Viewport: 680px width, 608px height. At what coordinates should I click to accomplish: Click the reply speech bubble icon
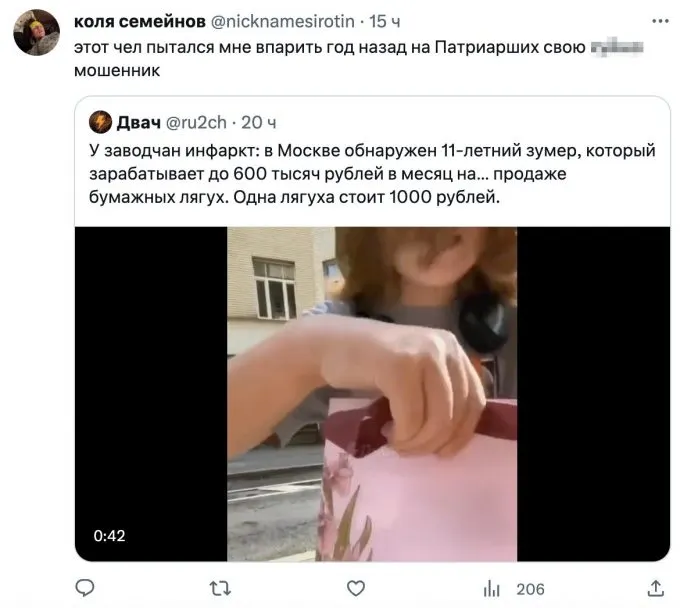[85, 588]
